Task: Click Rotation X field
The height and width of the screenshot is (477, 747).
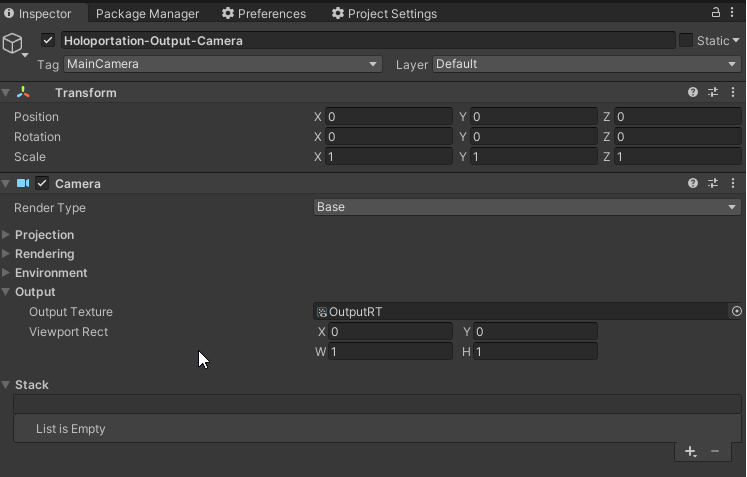Action: tap(389, 137)
